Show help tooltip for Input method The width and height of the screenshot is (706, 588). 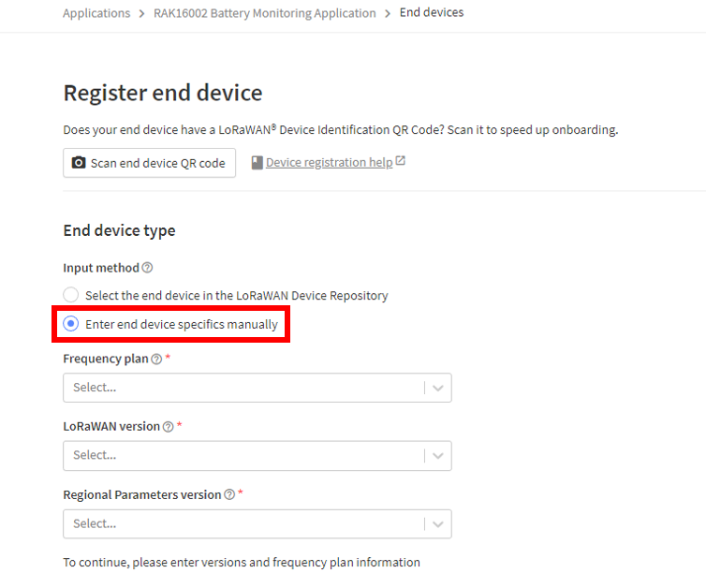point(147,268)
